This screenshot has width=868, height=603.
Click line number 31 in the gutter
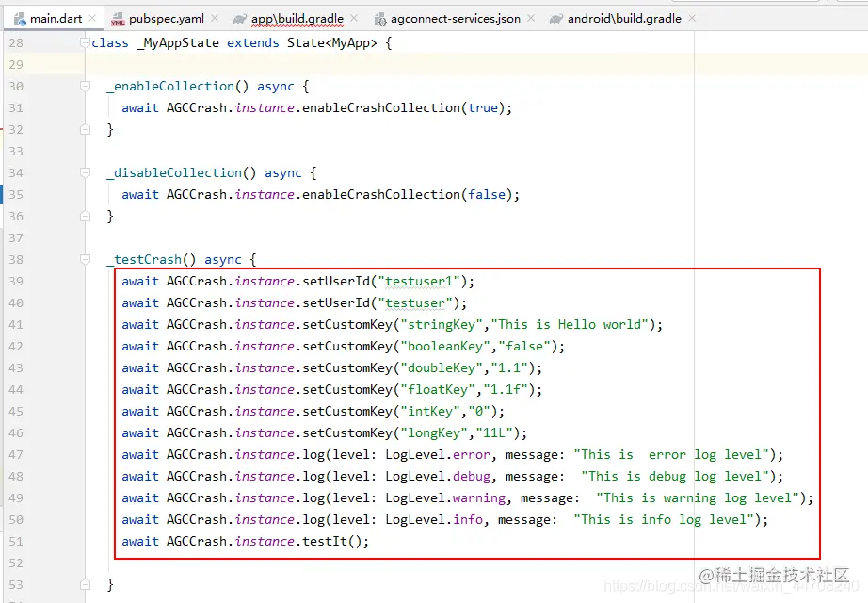[x=16, y=107]
